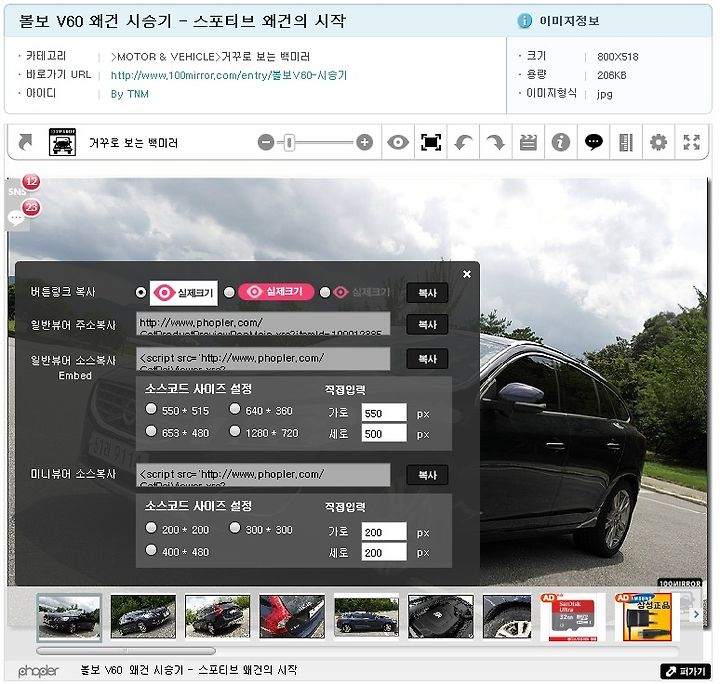Enter fullscreen with the expand arrows icon
The height and width of the screenshot is (684, 720).
691,142
